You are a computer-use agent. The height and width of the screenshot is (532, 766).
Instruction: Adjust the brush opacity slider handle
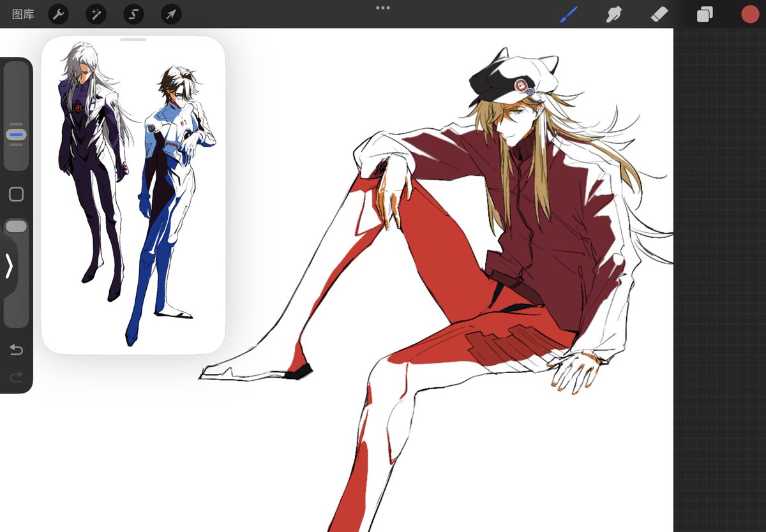(17, 226)
